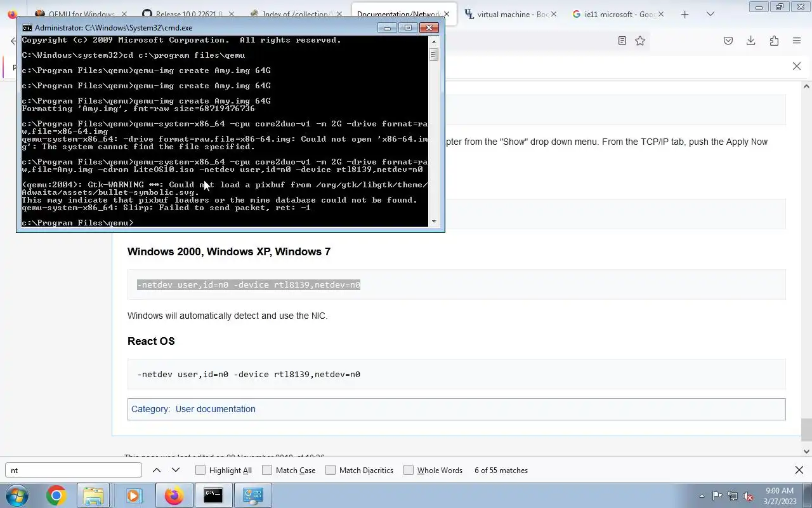Open the Category link
812x508 pixels.
coord(150,409)
